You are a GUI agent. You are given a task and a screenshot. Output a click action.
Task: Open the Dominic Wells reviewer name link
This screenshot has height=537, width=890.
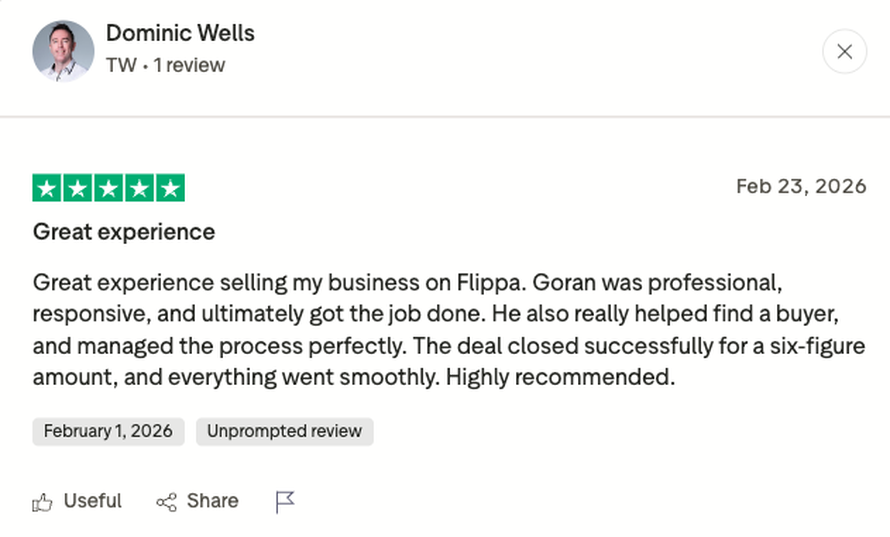pyautogui.click(x=180, y=33)
